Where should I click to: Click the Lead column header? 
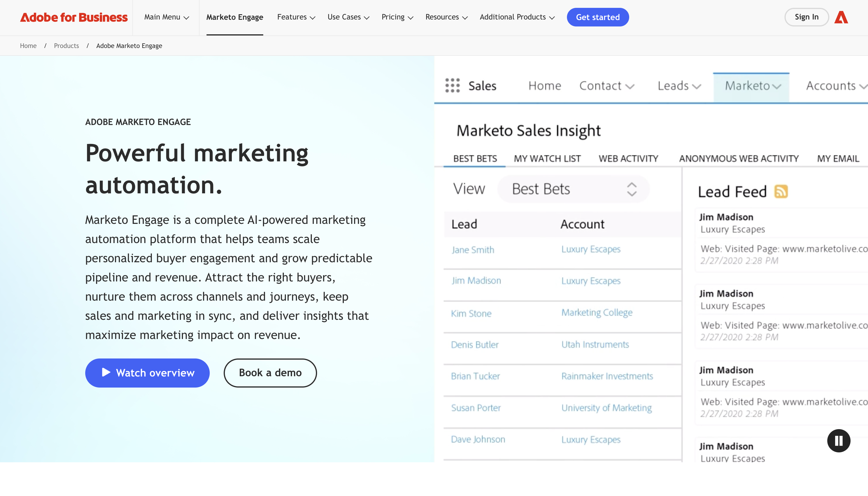pos(464,224)
